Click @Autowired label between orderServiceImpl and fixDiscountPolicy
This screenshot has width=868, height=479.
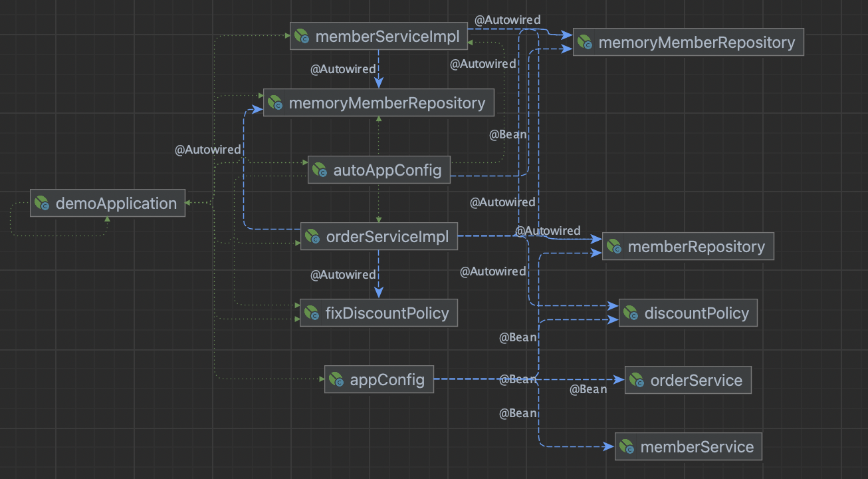[344, 275]
